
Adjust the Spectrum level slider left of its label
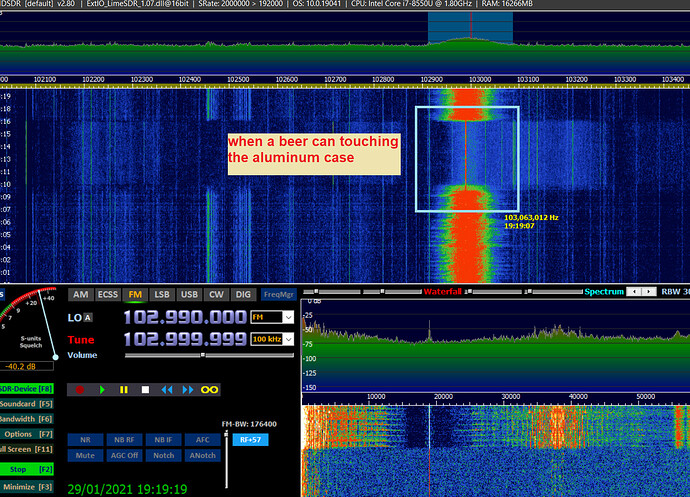[554, 291]
